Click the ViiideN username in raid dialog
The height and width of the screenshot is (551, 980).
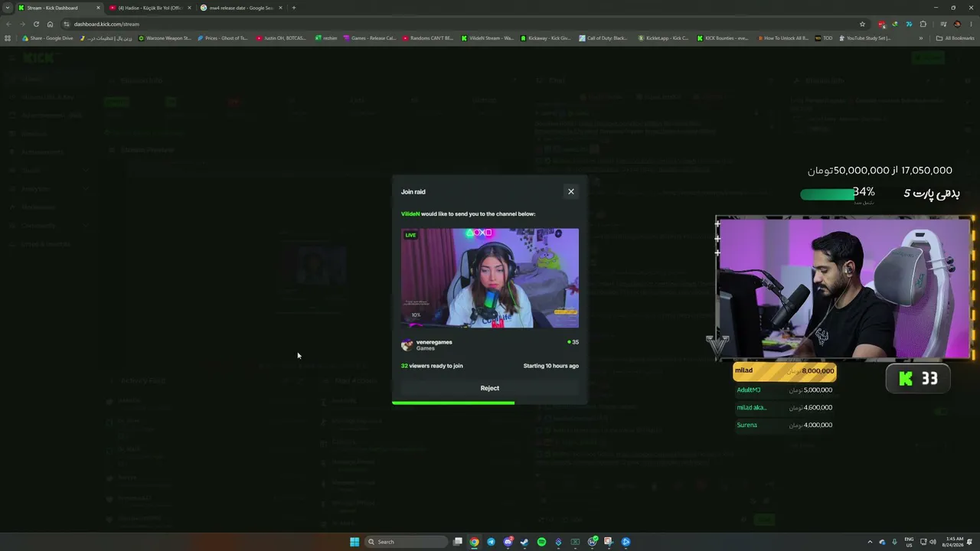(x=410, y=214)
